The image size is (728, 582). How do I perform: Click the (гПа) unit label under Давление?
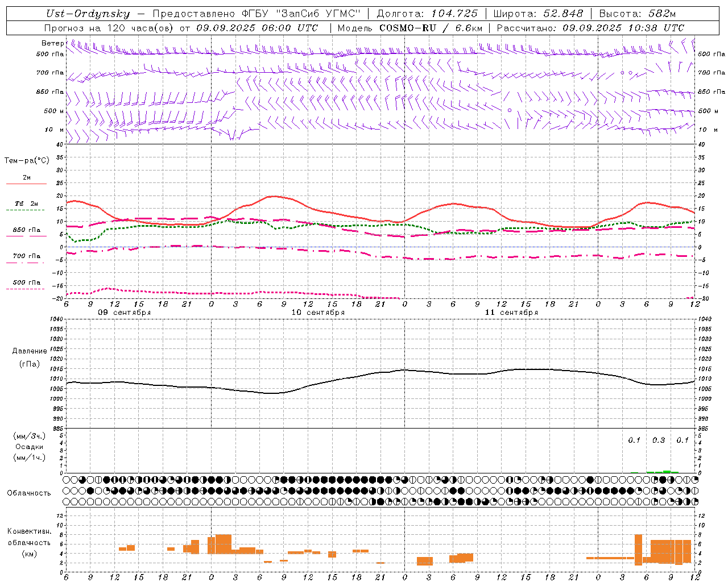30,364
